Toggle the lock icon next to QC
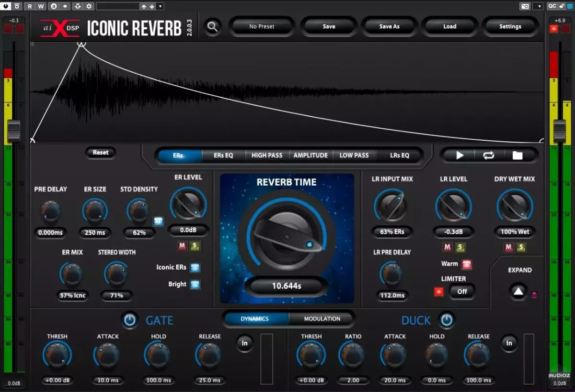 point(562,6)
